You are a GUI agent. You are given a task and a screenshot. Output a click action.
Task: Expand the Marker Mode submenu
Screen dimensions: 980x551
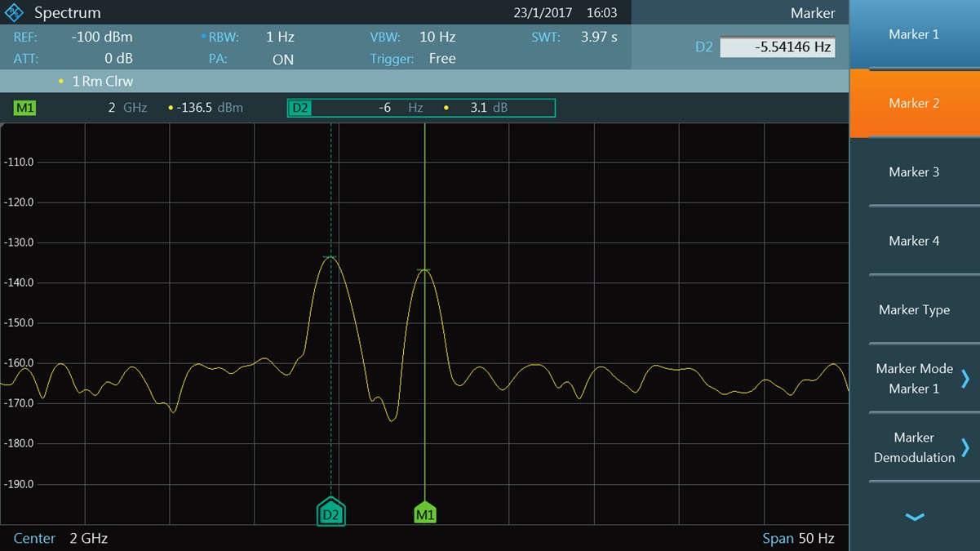click(x=915, y=378)
